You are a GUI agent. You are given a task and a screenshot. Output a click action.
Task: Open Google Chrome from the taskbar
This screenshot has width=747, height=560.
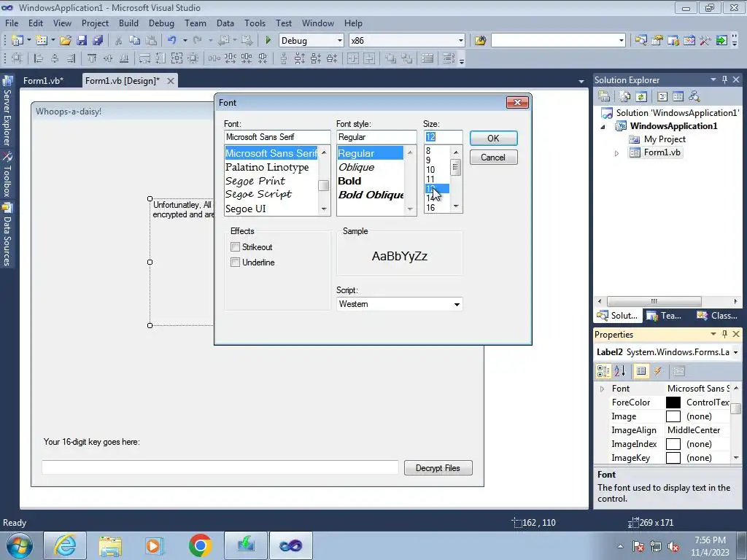pyautogui.click(x=201, y=545)
